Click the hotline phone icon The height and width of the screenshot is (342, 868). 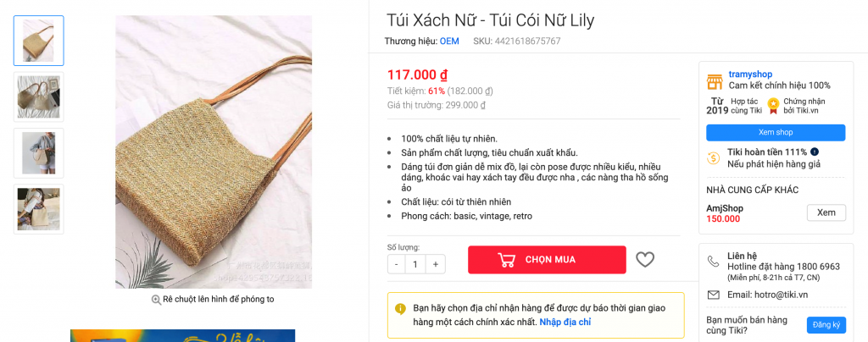[x=713, y=261]
